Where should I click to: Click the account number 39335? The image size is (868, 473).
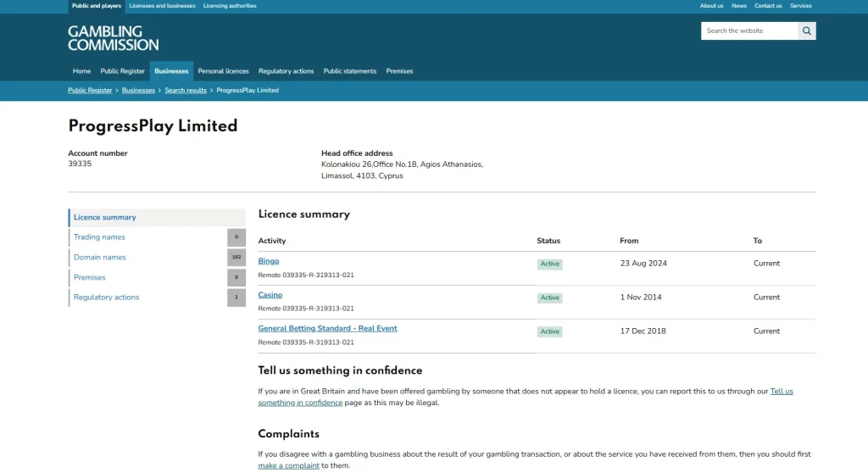(80, 164)
